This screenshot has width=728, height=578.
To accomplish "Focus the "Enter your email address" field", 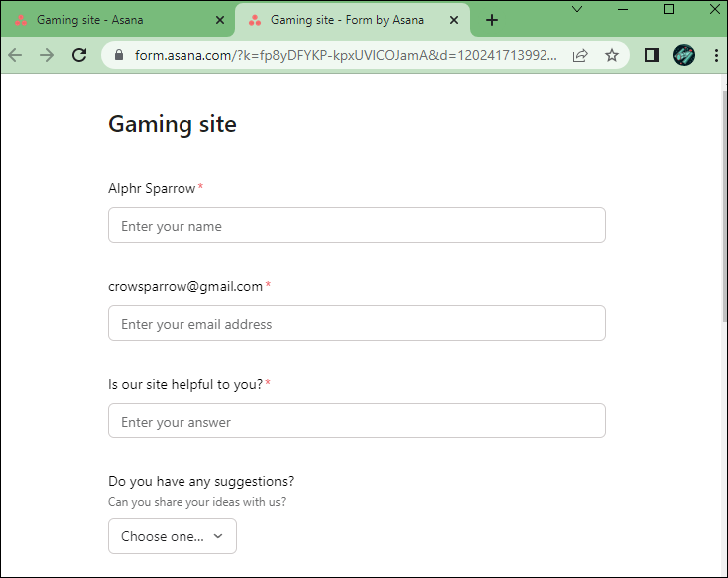I will pyautogui.click(x=356, y=324).
